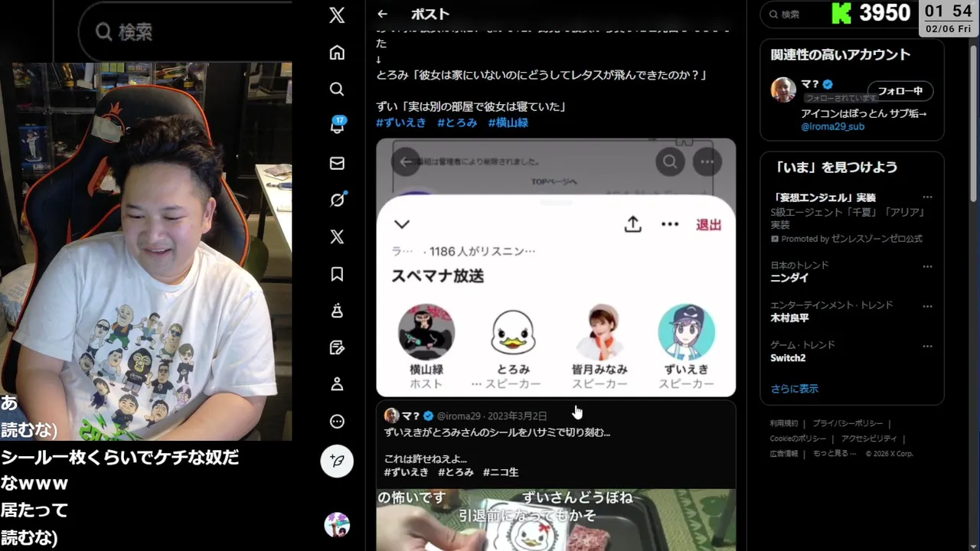The image size is (980, 551).
Task: Open the 2023年3月2日 quoted tweet date
Action: (x=517, y=416)
